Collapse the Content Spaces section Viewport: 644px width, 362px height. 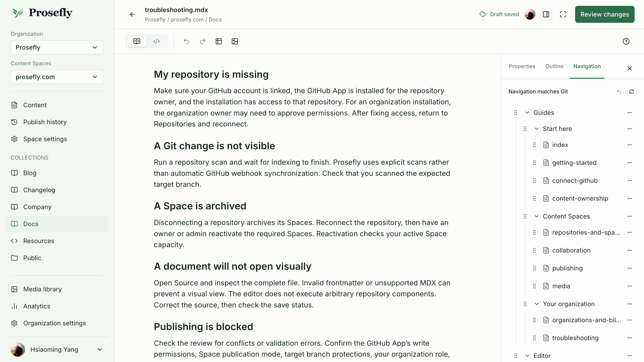536,216
